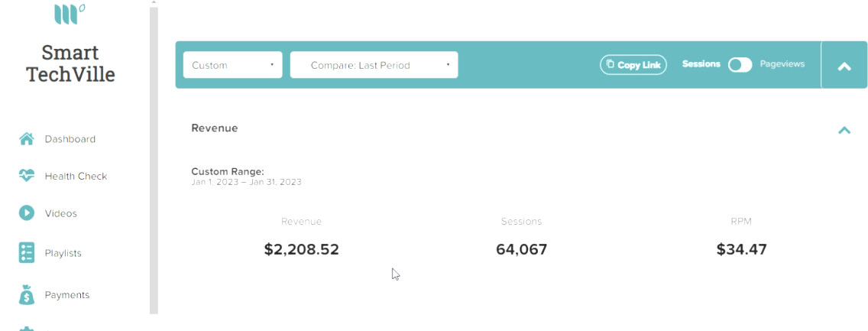Open the Playlists list icon

(x=27, y=252)
